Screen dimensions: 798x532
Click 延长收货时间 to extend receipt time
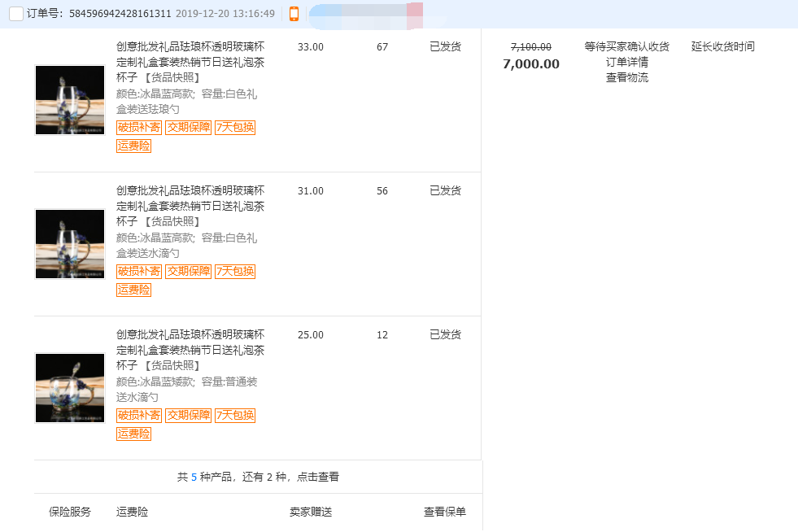[722, 47]
